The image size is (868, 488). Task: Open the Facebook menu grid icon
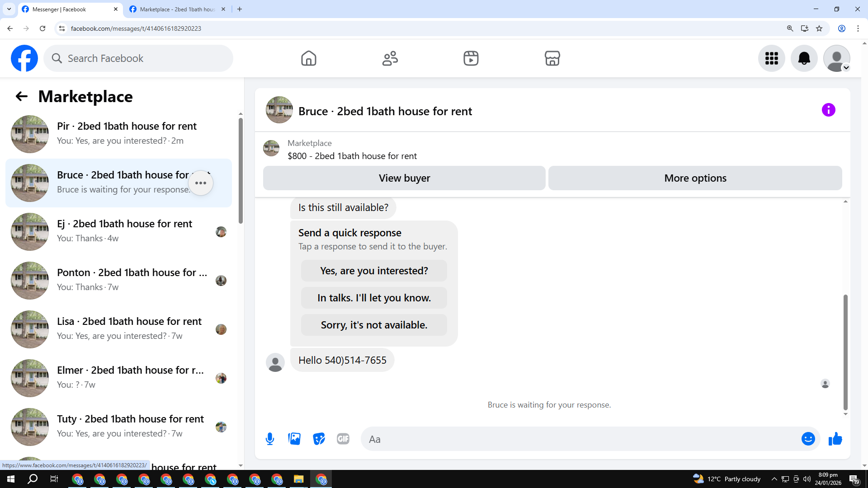(771, 58)
